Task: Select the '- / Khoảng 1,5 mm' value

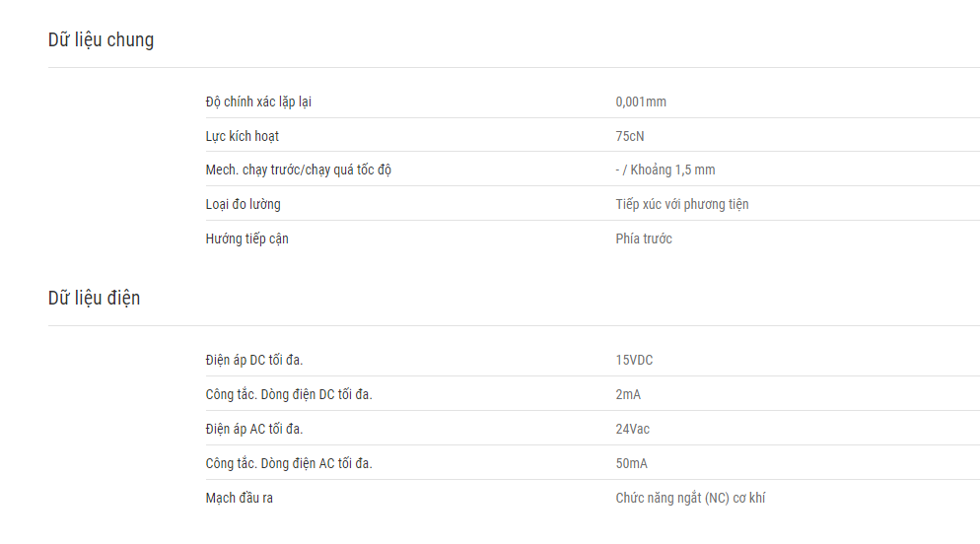Action: pyautogui.click(x=665, y=170)
